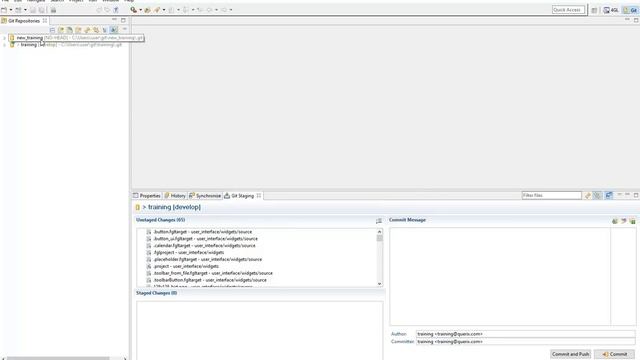The height and width of the screenshot is (360, 640).
Task: Focus the Committer field
Action: click(x=525, y=342)
